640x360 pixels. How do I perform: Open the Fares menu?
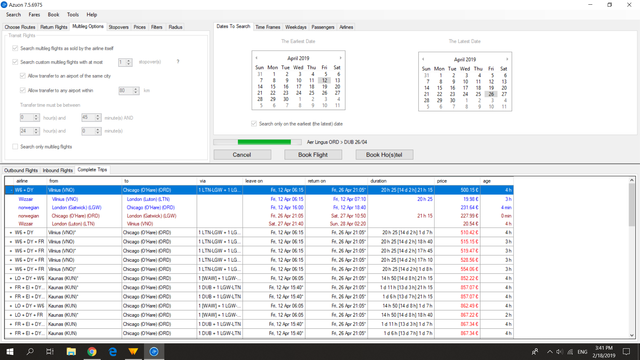[x=34, y=15]
